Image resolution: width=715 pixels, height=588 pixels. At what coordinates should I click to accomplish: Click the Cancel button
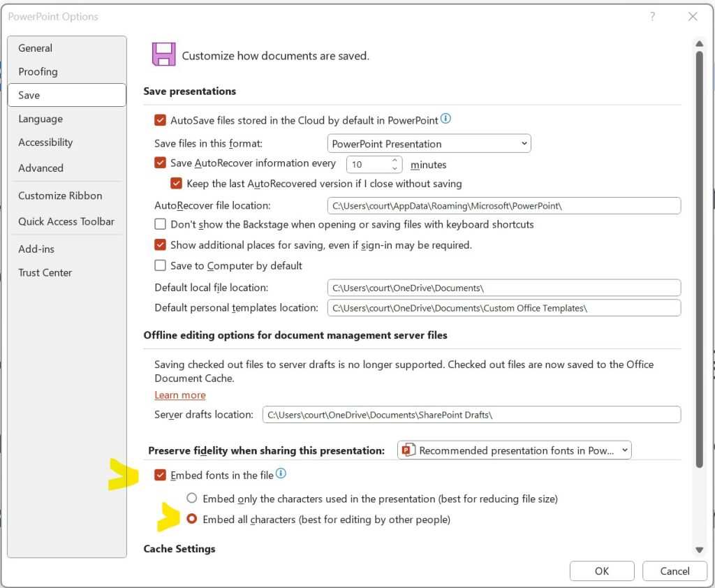click(675, 571)
